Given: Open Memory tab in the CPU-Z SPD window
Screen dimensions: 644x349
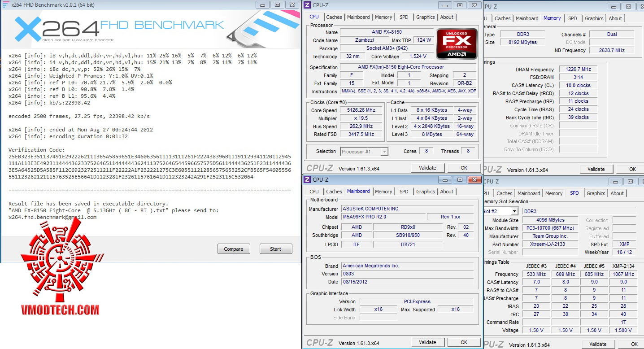Looking at the screenshot, I should click(554, 193).
